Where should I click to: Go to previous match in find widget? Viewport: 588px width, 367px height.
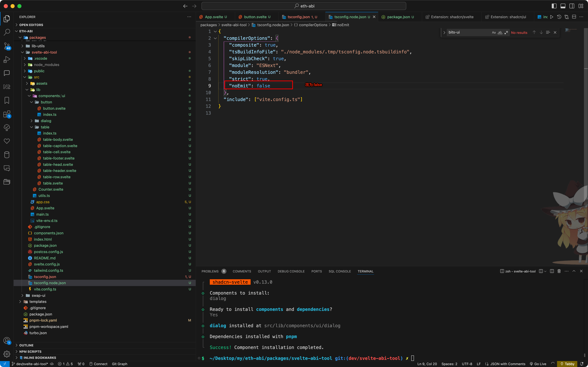pos(534,32)
